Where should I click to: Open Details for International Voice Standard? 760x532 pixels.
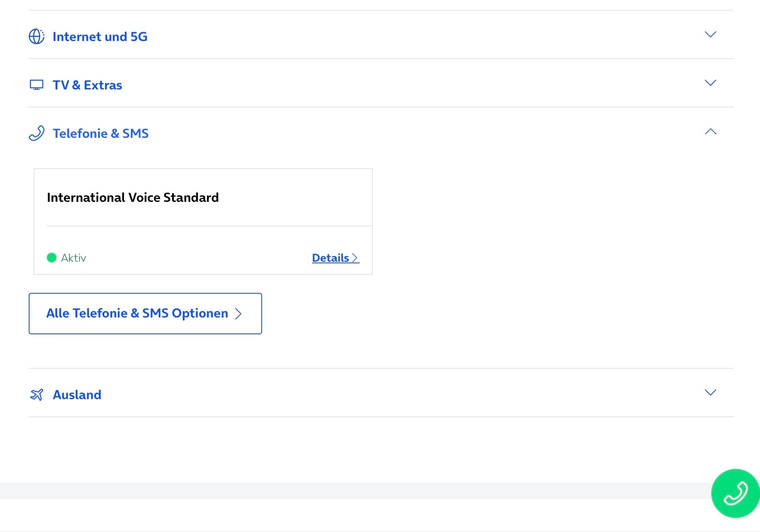pyautogui.click(x=331, y=258)
